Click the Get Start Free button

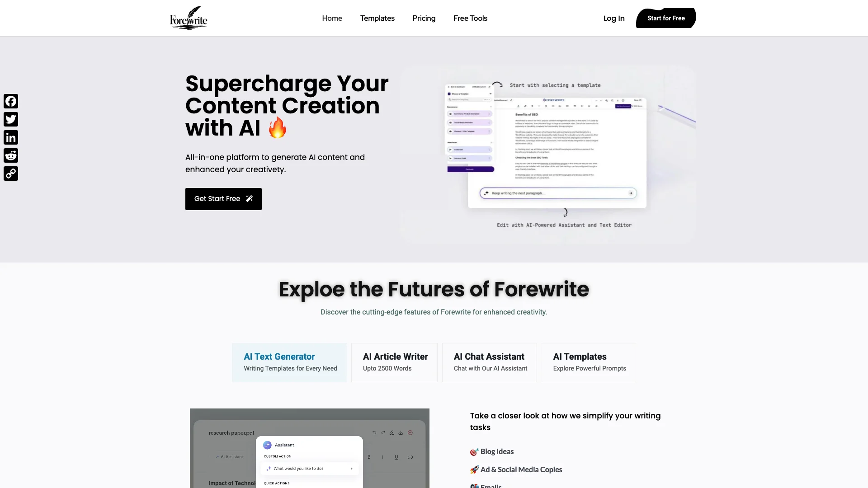(223, 198)
